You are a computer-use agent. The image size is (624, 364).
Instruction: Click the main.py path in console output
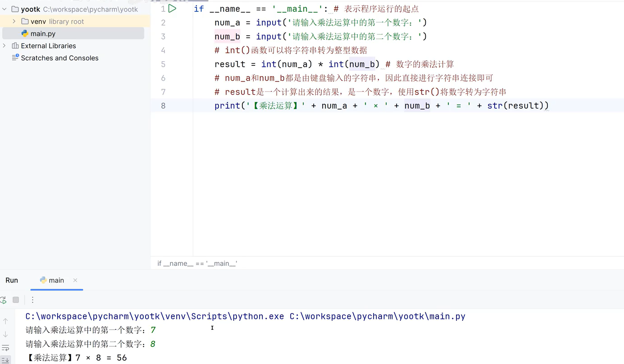[378, 316]
